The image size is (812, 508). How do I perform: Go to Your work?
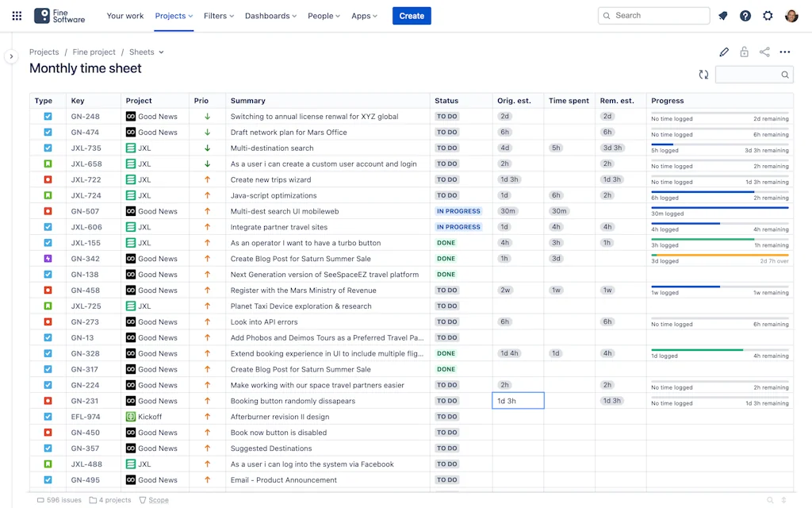click(125, 16)
